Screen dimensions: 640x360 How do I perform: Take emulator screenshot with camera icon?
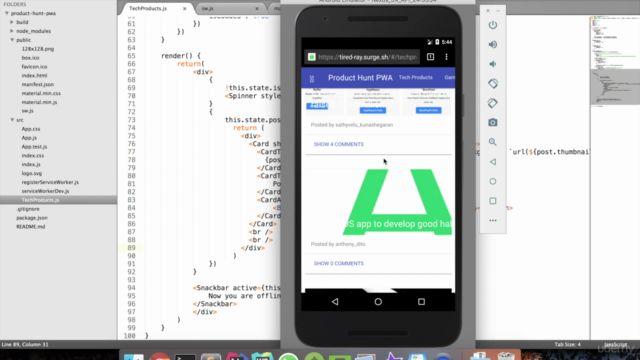[x=493, y=122]
